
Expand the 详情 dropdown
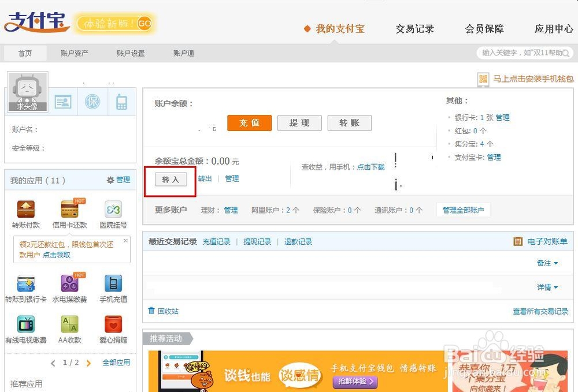[x=547, y=288]
